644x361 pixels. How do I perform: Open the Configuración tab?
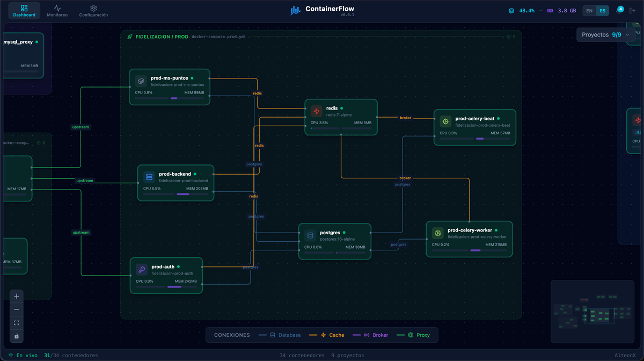coord(93,11)
